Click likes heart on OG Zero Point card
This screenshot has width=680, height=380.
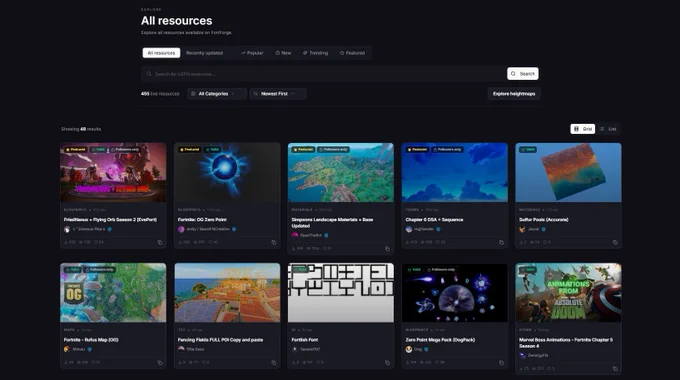[x=210, y=242]
